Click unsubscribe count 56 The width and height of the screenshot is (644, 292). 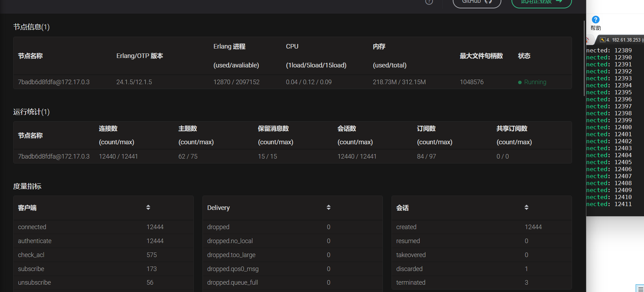coord(150,283)
